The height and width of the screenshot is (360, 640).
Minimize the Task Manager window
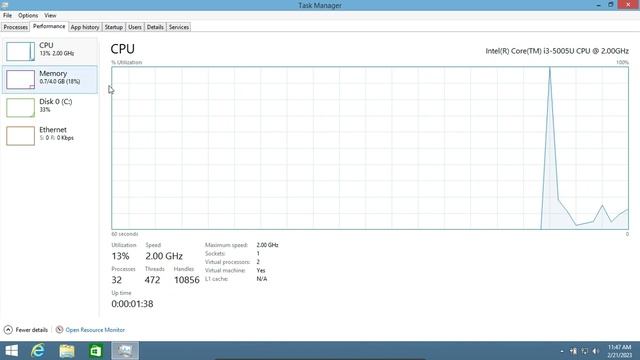(x=598, y=5)
